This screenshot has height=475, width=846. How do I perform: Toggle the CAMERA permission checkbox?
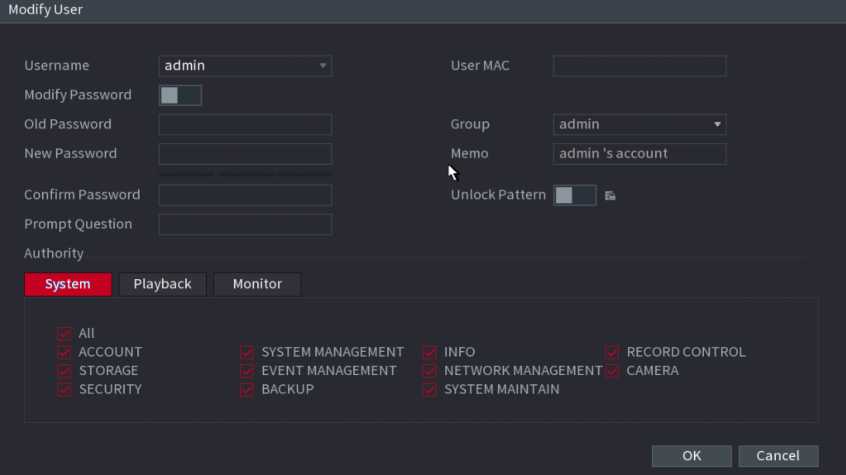[612, 371]
